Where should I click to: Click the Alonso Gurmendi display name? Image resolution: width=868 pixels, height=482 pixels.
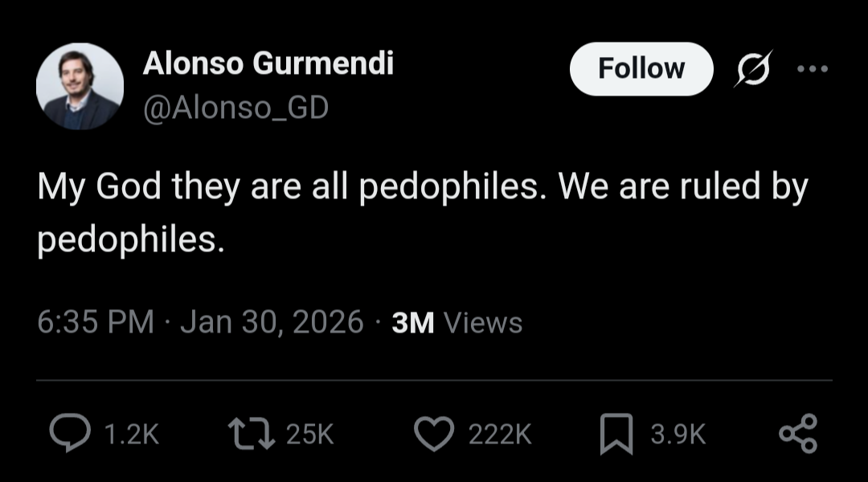tap(268, 63)
